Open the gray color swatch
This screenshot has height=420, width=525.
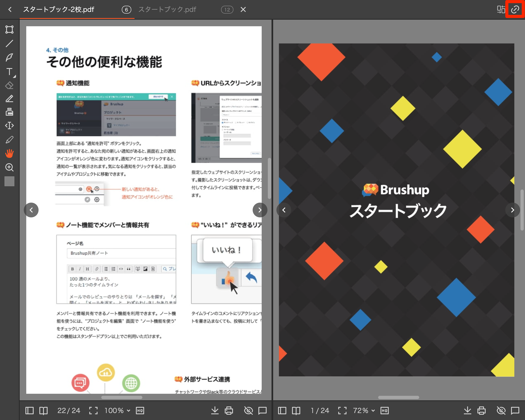(9, 181)
